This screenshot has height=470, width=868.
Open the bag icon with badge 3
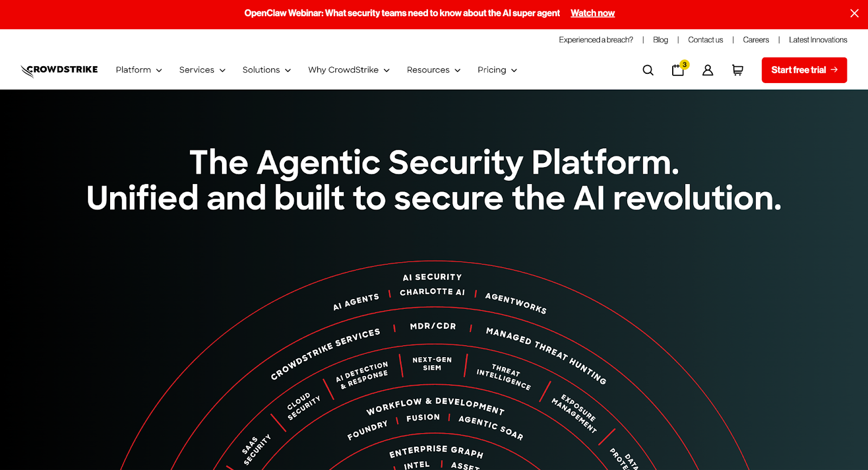[679, 69]
